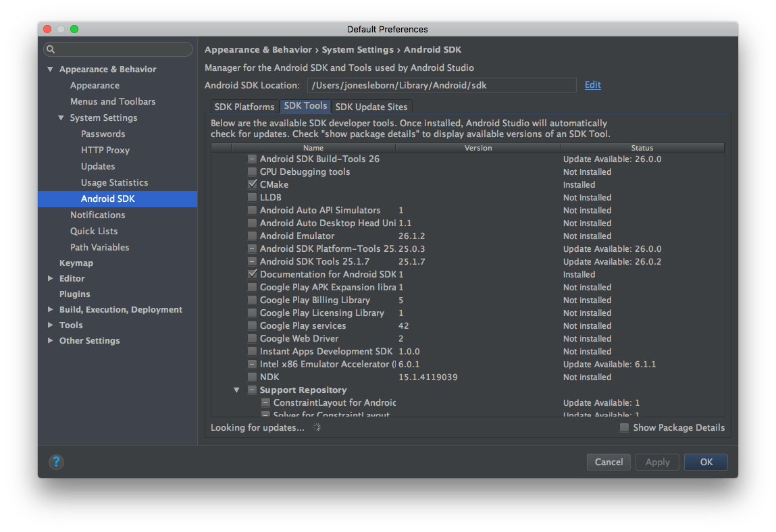Viewport: 776px width, 532px height.
Task: Open Notifications settings
Action: click(97, 215)
